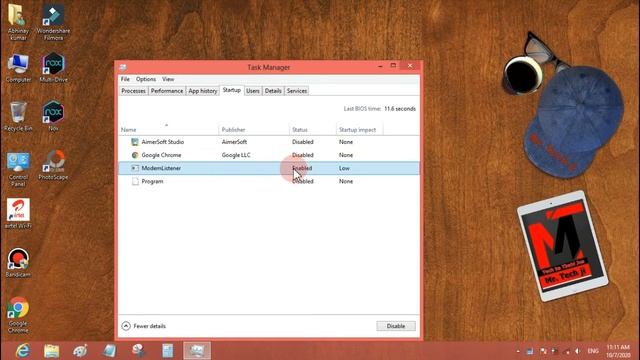Click the AimerSoft publisher cell
640x360 pixels.
click(234, 142)
